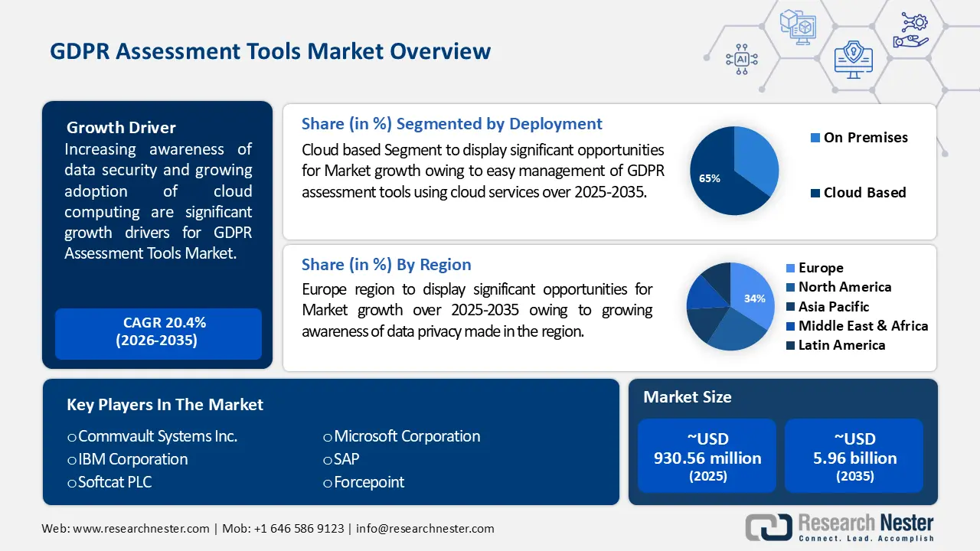This screenshot has width=980, height=551.
Task: Click the Share Segmented by Deployment heading
Action: (452, 124)
